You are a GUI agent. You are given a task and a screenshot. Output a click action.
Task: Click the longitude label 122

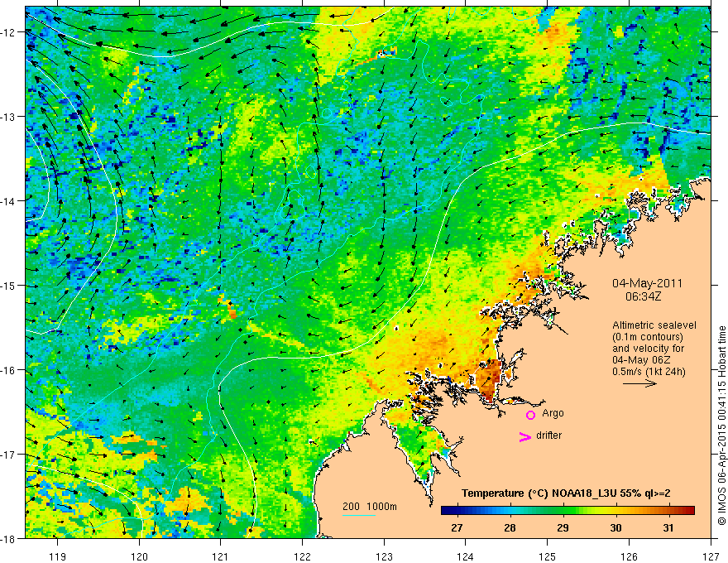tap(303, 556)
